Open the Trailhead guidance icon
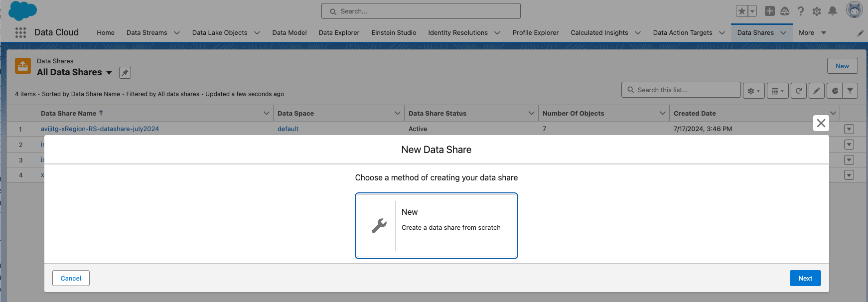The height and width of the screenshot is (302, 868). (785, 11)
